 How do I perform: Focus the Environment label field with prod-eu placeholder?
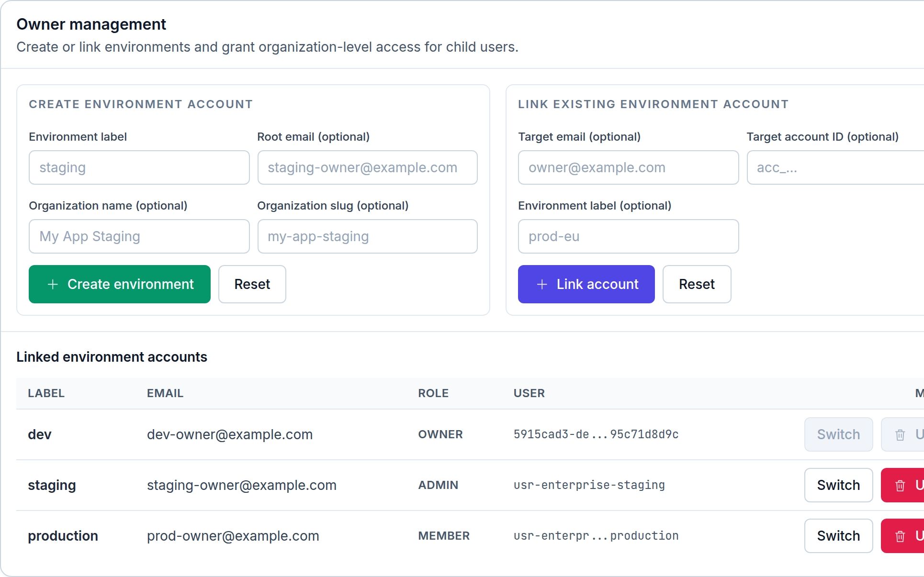[x=629, y=236]
